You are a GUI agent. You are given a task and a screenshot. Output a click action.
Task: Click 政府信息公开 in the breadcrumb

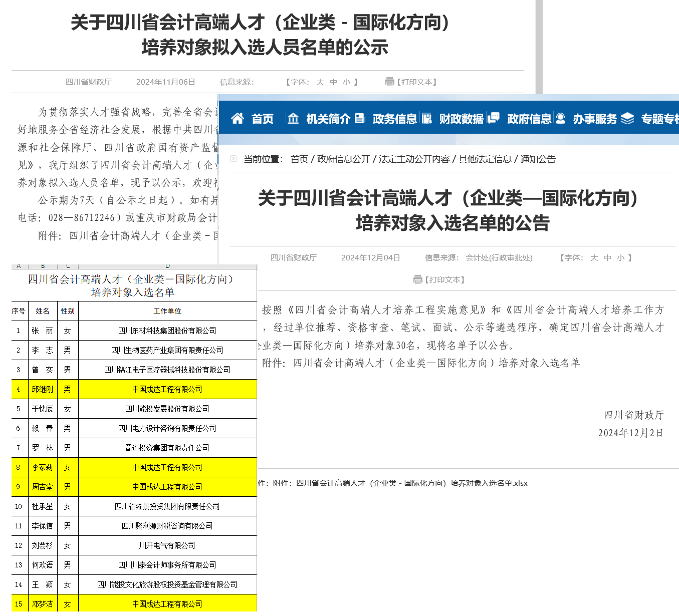coord(344,159)
